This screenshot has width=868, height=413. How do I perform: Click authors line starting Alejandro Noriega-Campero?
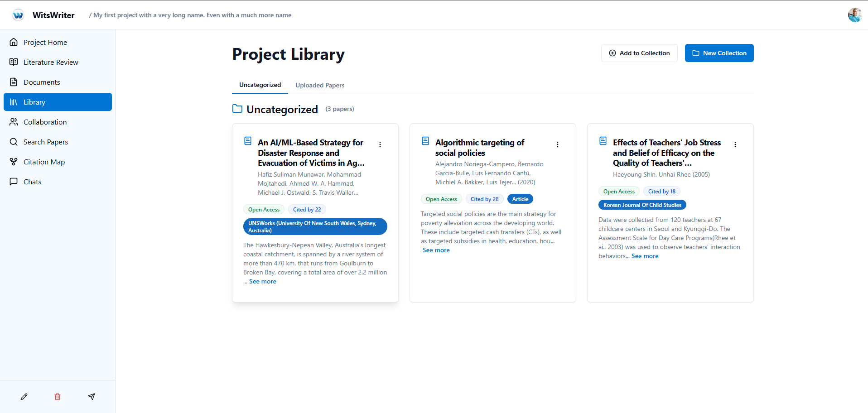[489, 173]
